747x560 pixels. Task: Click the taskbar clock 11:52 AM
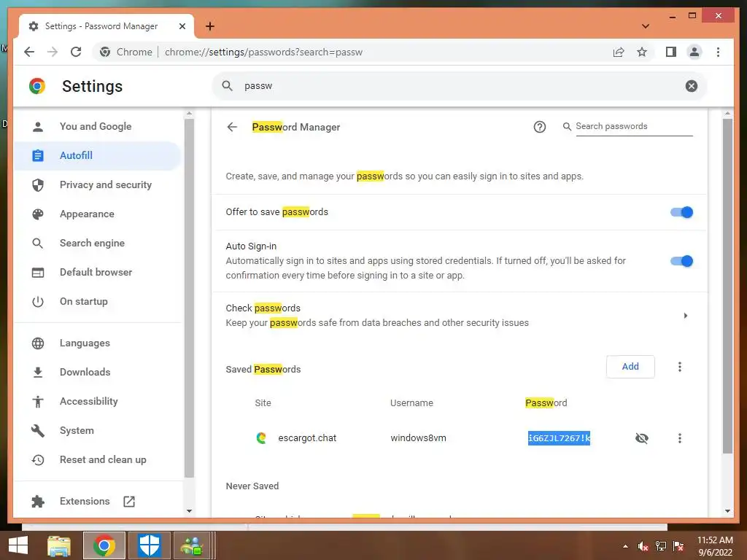tap(715, 540)
